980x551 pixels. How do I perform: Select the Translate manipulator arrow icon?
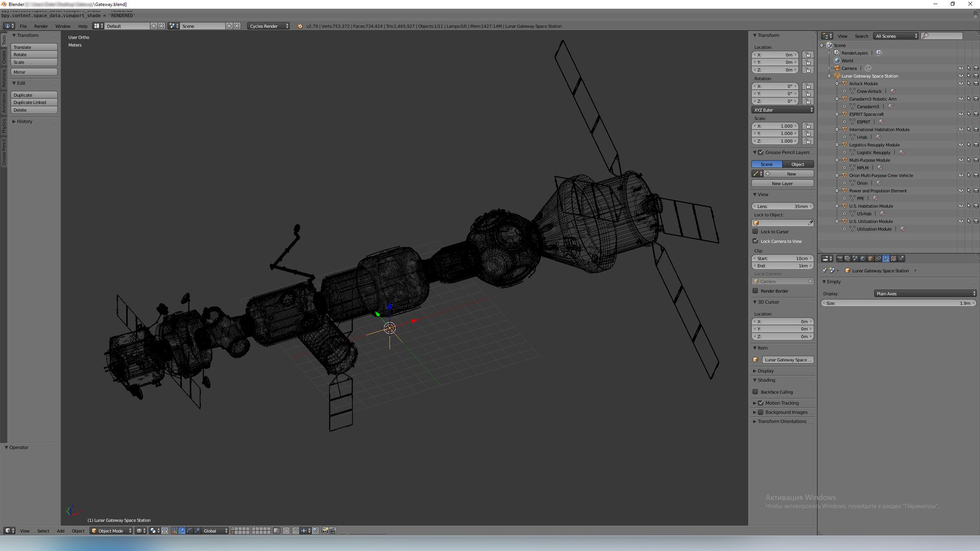pyautogui.click(x=182, y=531)
